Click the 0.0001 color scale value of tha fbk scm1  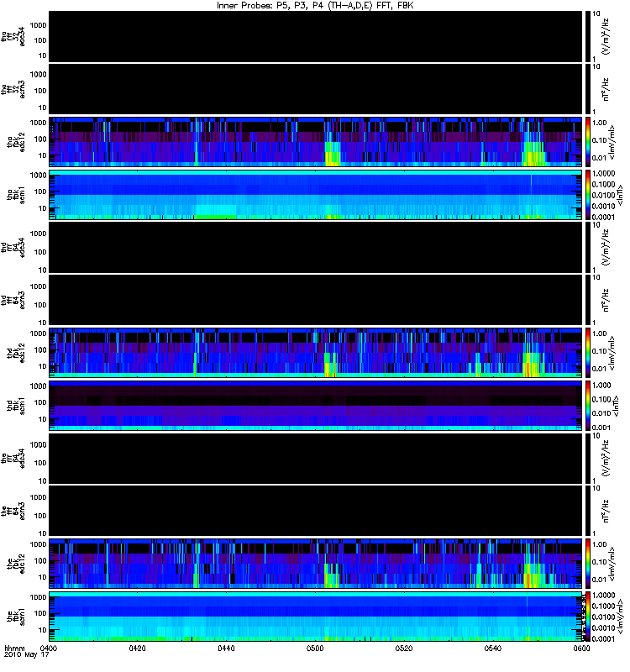click(603, 218)
